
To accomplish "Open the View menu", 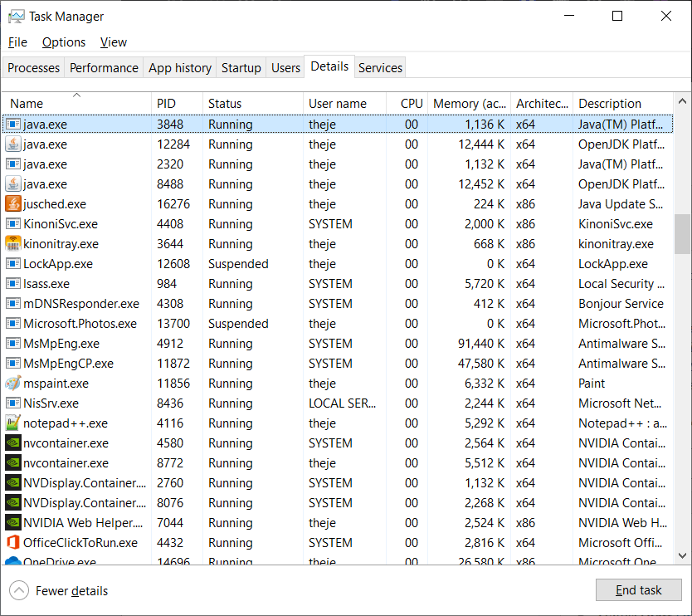I will [x=114, y=42].
